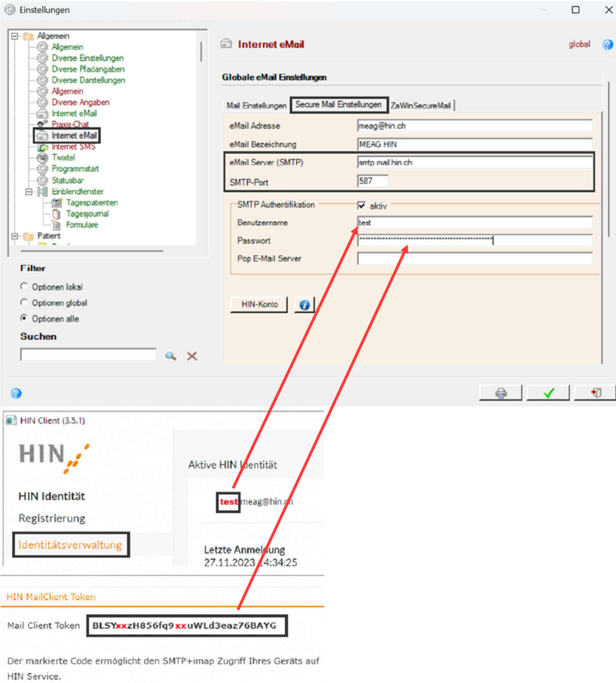The image size is (616, 683).
Task: Click the SMTP-Port input field
Action: (x=372, y=181)
